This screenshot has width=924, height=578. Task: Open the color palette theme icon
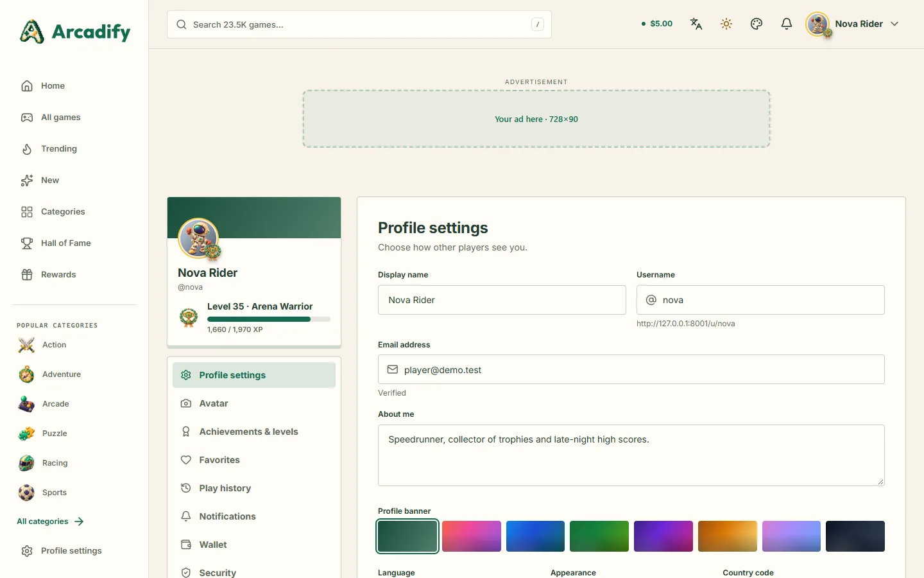coord(757,24)
